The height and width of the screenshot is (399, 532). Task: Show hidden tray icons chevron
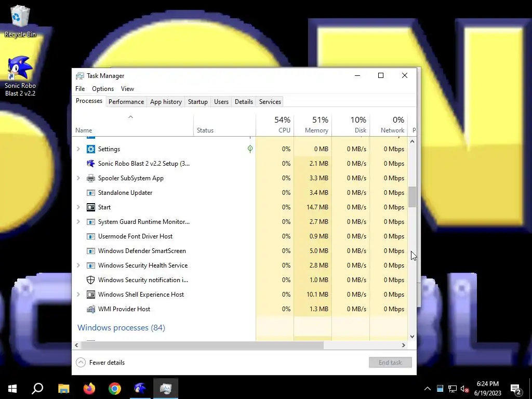[428, 389]
